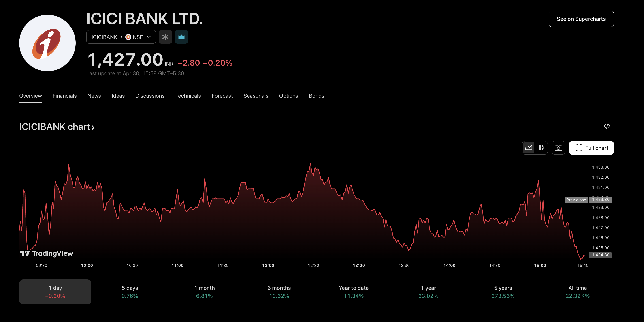
Task: Click the Last update timestamp text
Action: pyautogui.click(x=135, y=73)
